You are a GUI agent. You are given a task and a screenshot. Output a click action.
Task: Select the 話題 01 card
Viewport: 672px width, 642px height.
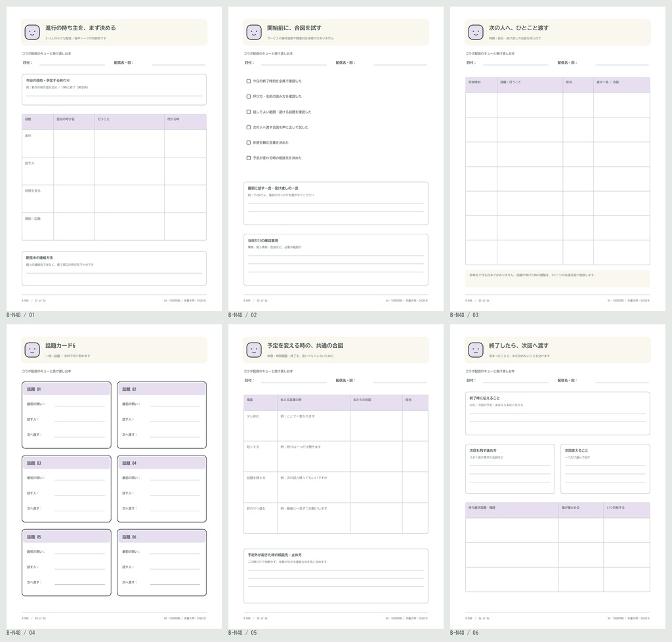tap(66, 416)
